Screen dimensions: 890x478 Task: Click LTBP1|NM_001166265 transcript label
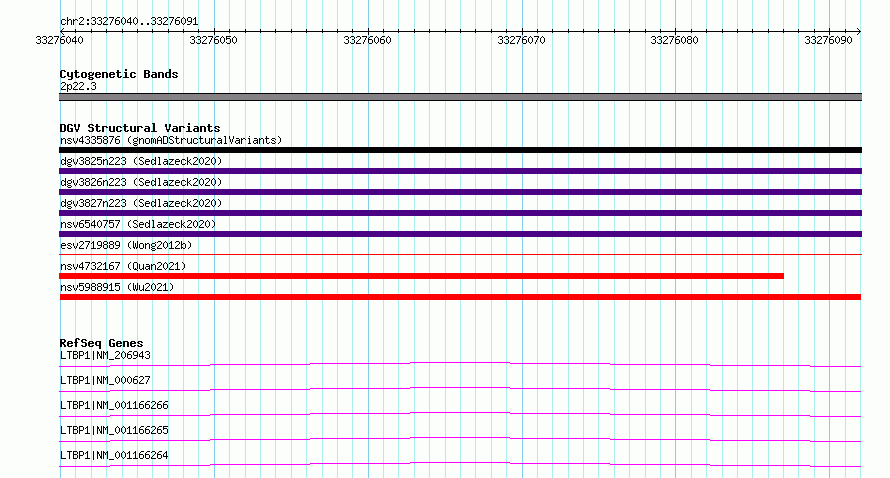tap(114, 430)
